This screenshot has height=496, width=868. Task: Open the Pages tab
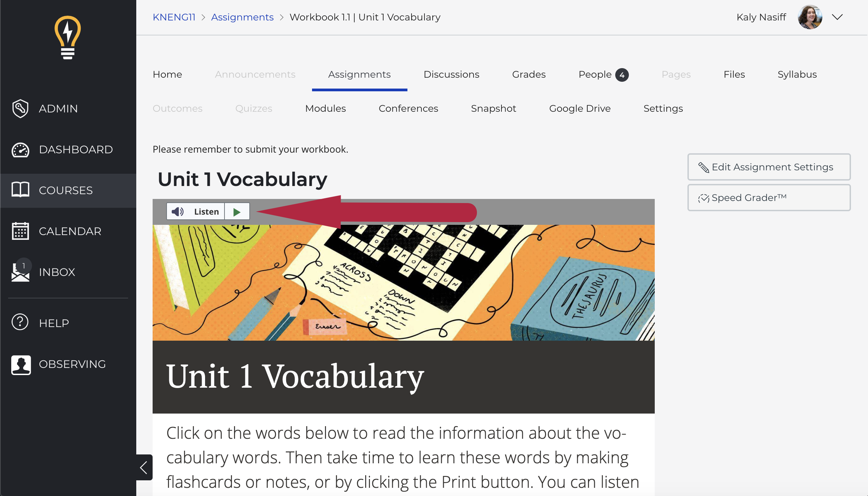[x=676, y=74]
